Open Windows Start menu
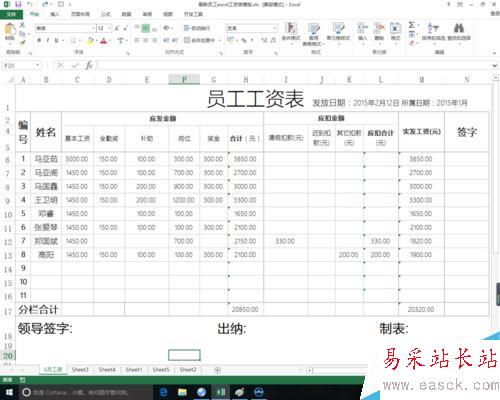The width and height of the screenshot is (500, 400). pyautogui.click(x=9, y=392)
